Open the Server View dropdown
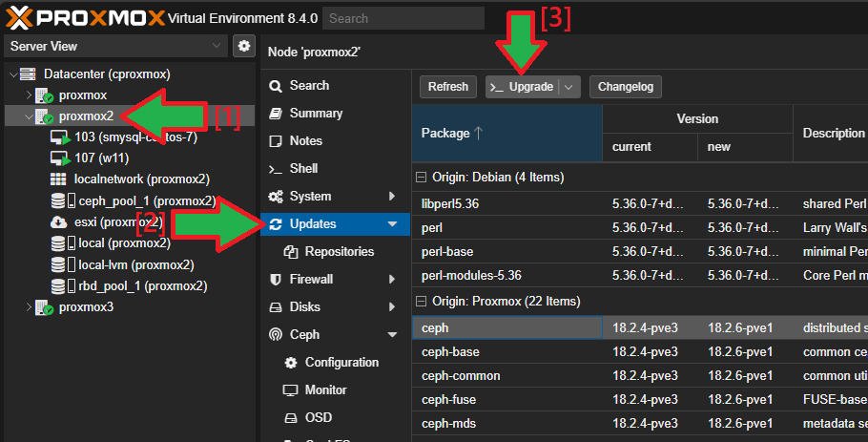Image resolution: width=868 pixels, height=442 pixels. [x=217, y=46]
